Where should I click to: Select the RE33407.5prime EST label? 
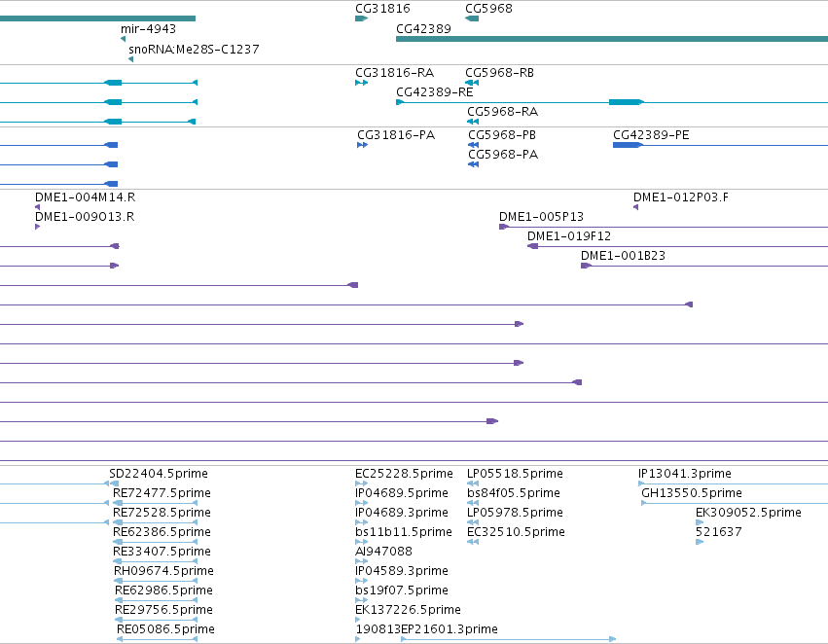(x=162, y=552)
